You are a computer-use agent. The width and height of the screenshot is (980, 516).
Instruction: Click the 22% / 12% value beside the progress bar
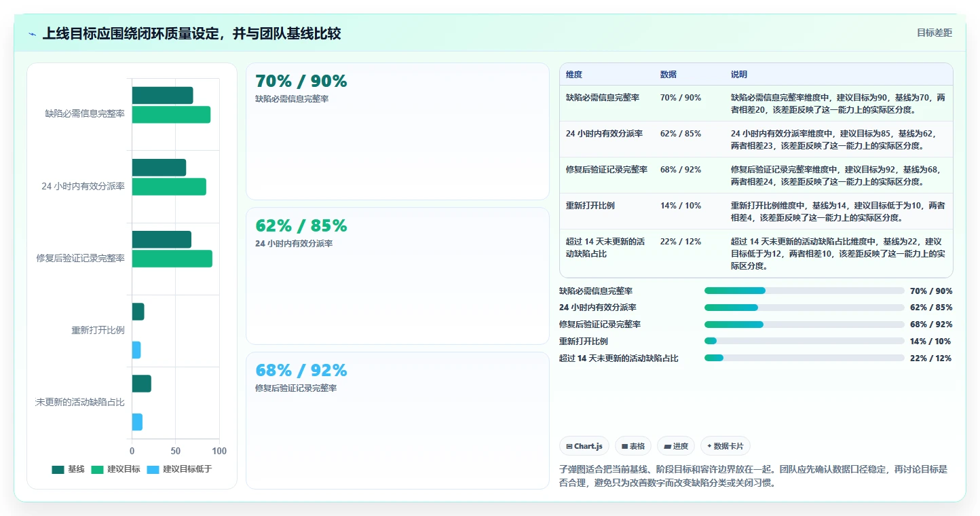click(x=930, y=358)
